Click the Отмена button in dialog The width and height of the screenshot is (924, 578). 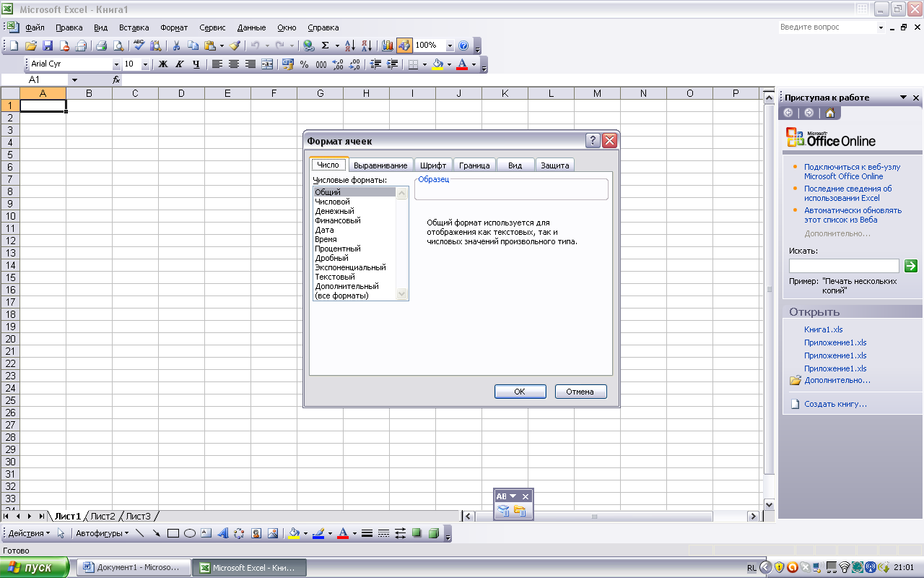[x=580, y=392]
